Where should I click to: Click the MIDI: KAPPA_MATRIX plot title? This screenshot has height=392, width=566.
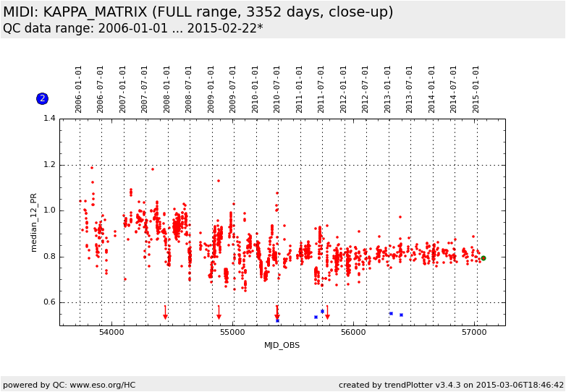coord(198,12)
